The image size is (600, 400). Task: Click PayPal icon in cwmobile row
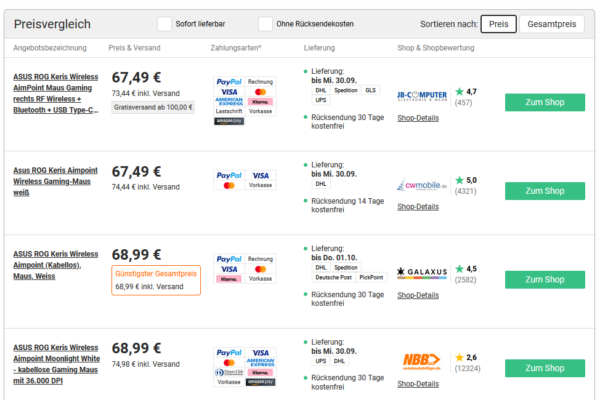(229, 175)
